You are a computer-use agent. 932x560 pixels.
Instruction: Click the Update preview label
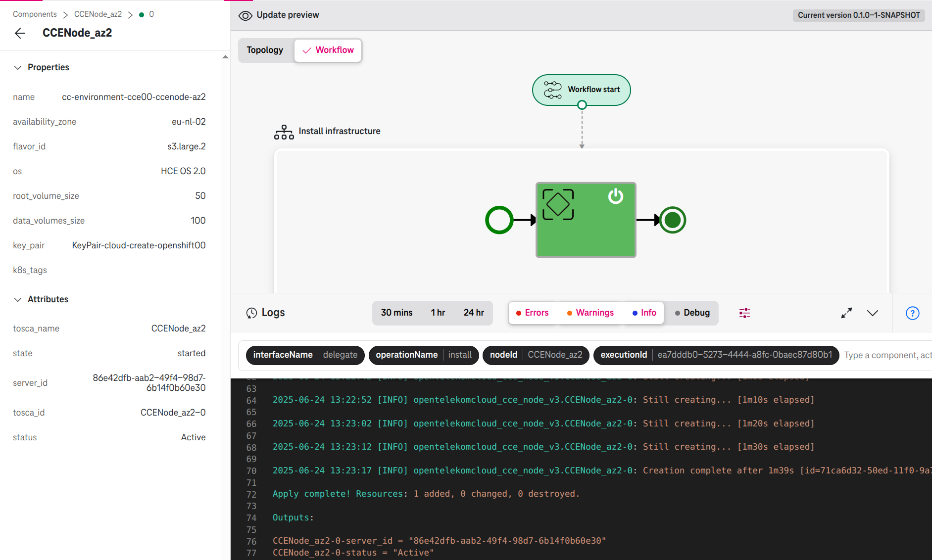[288, 15]
